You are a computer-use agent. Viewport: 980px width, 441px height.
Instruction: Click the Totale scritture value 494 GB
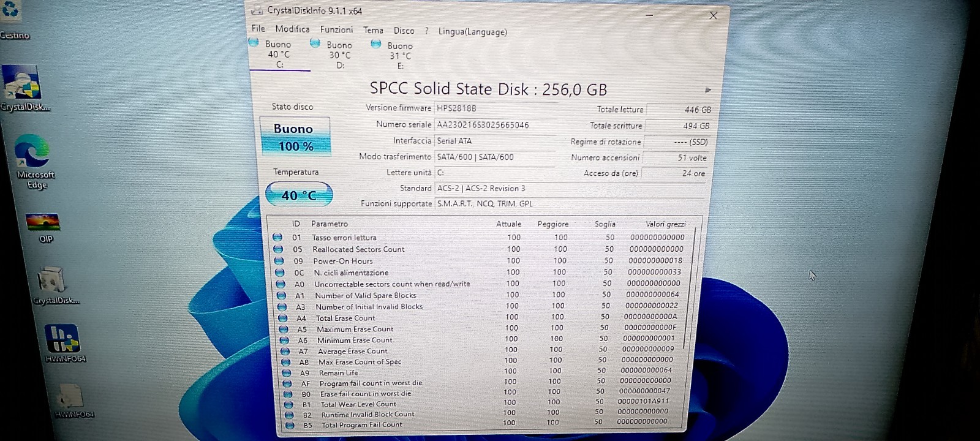coord(679,126)
